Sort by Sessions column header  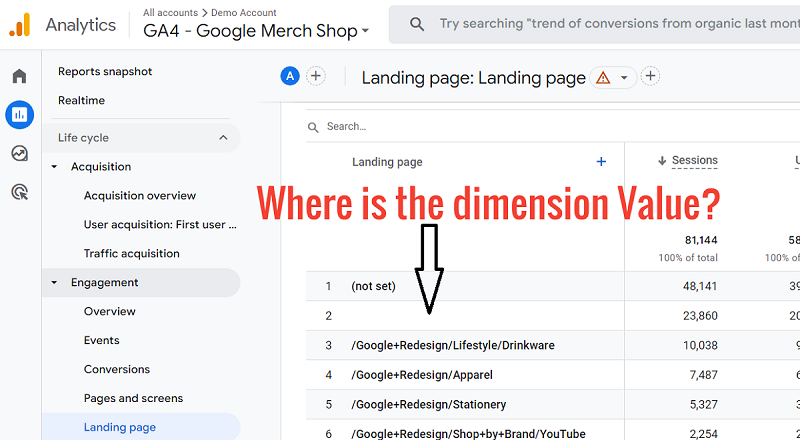pos(694,161)
